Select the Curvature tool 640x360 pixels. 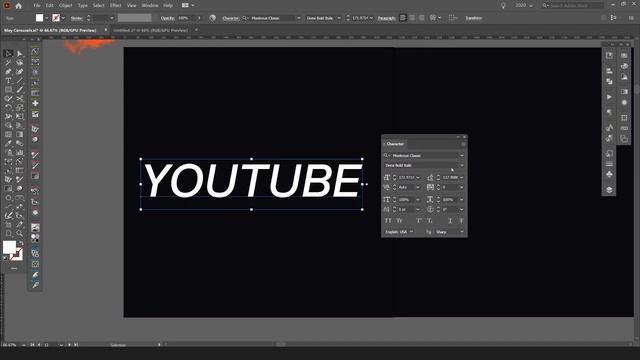(x=20, y=72)
